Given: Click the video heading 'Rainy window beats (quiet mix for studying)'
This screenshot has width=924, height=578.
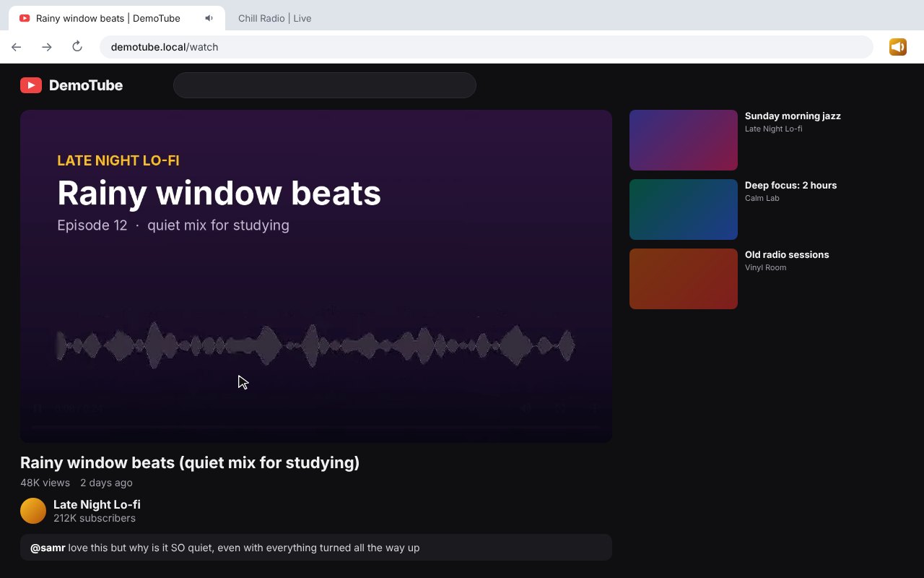Looking at the screenshot, I should coord(190,462).
